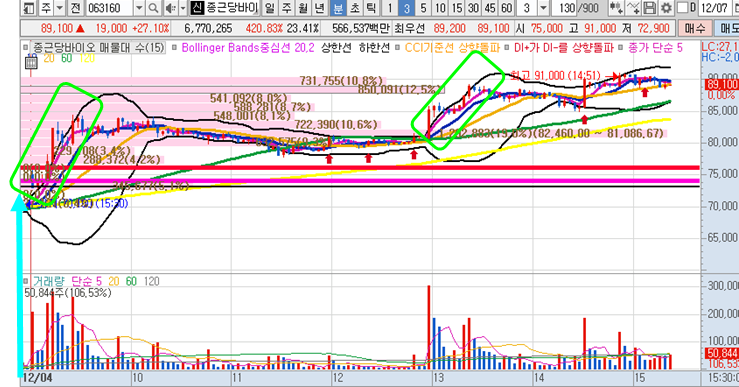Image resolution: width=739 pixels, height=387 pixels.
Task: Choose the 60-minute interval button
Action: pos(507,8)
